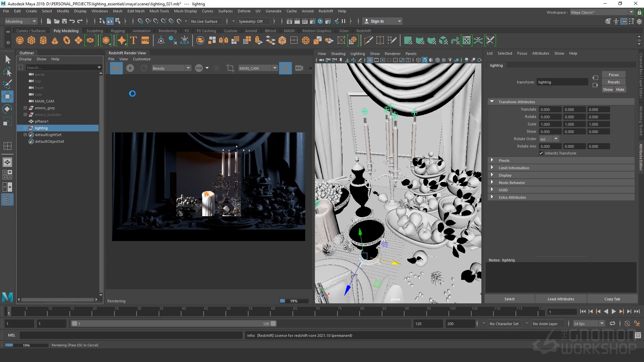Image resolution: width=644 pixels, height=362 pixels.
Task: Uncheck the Inherits Transform checkbox
Action: click(541, 153)
